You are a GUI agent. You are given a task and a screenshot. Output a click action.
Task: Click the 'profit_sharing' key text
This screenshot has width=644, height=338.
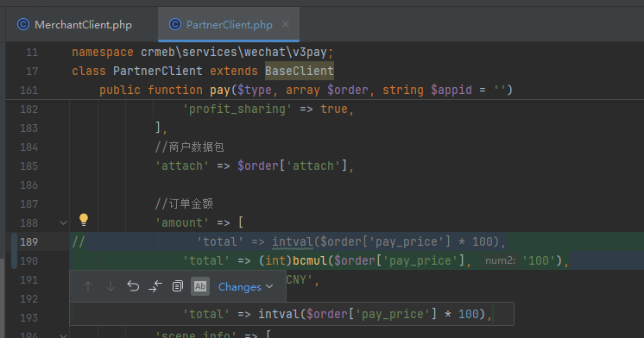point(237,110)
